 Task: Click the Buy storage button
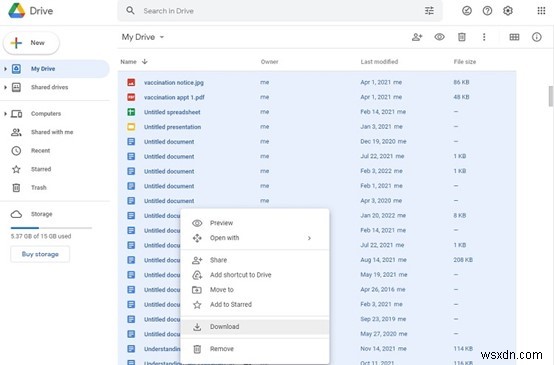[x=40, y=254]
